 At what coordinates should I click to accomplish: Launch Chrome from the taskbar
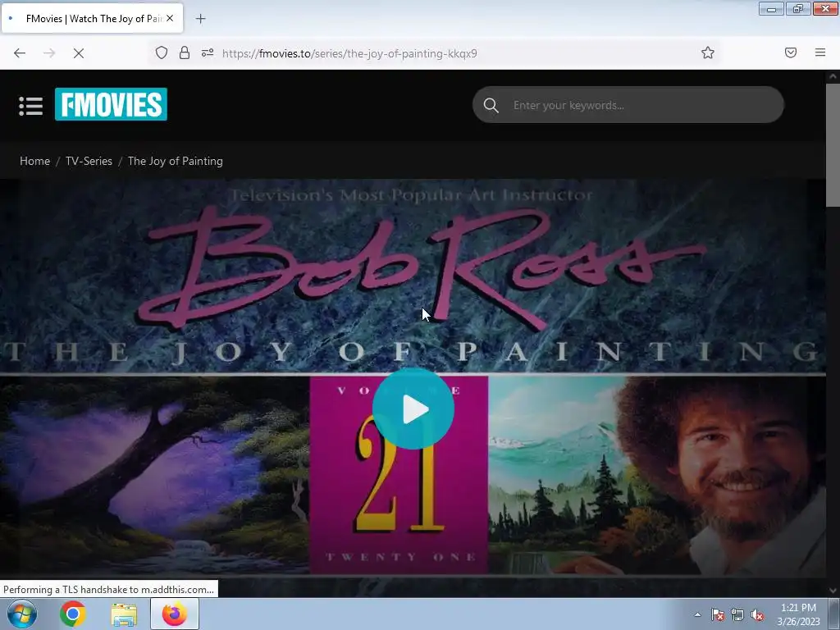coord(73,614)
